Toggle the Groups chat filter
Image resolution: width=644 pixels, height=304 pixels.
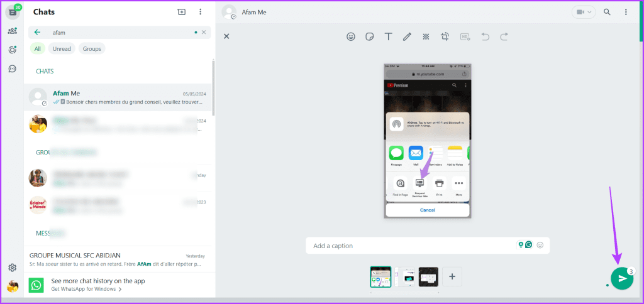[92, 48]
